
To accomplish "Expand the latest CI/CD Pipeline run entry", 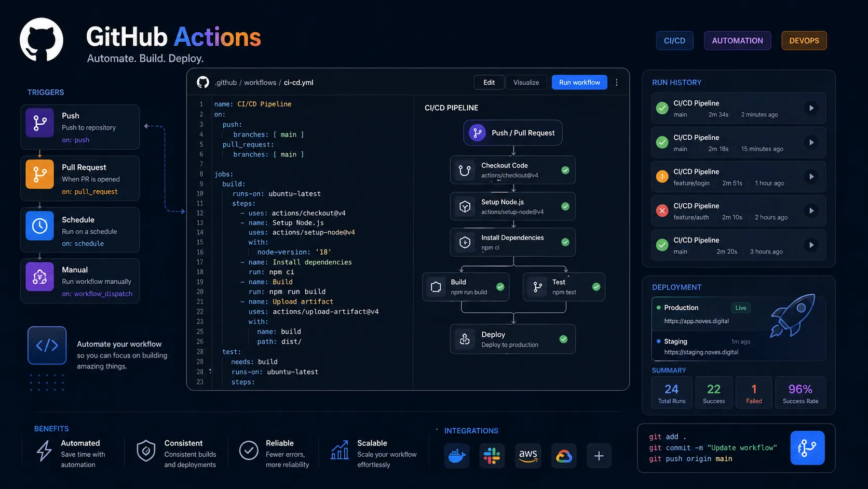I will click(x=811, y=108).
